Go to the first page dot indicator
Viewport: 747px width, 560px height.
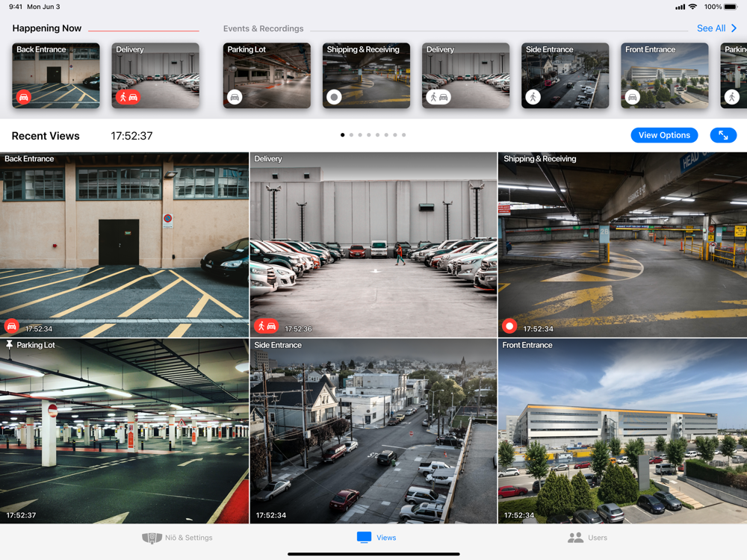(343, 134)
